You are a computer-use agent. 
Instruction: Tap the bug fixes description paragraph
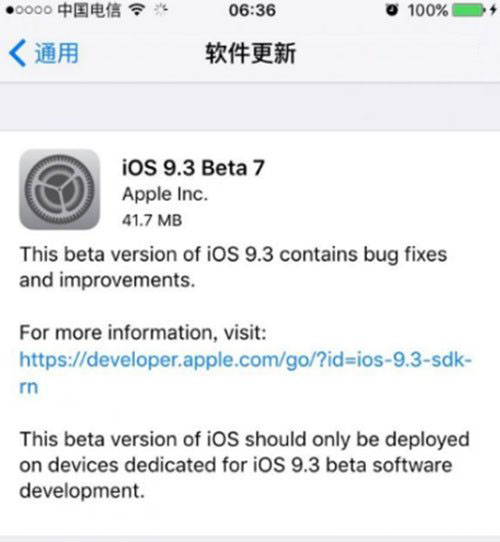tap(233, 267)
